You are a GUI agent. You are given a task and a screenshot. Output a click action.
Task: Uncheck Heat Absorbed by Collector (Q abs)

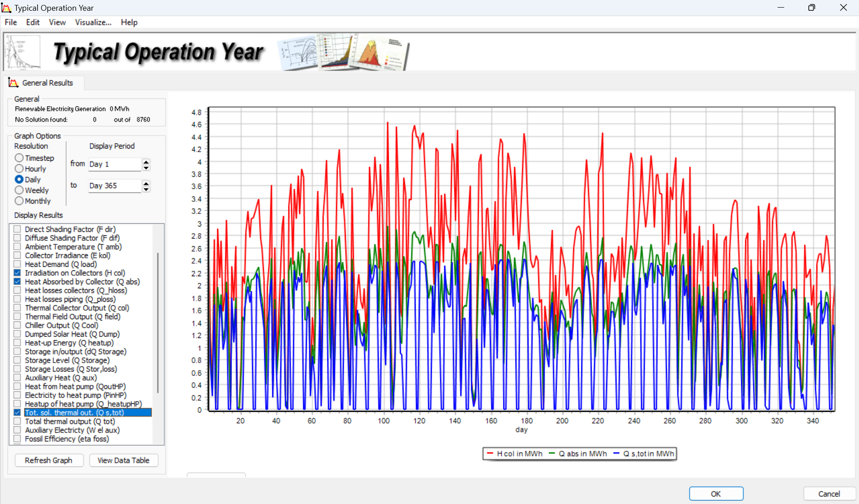(17, 282)
